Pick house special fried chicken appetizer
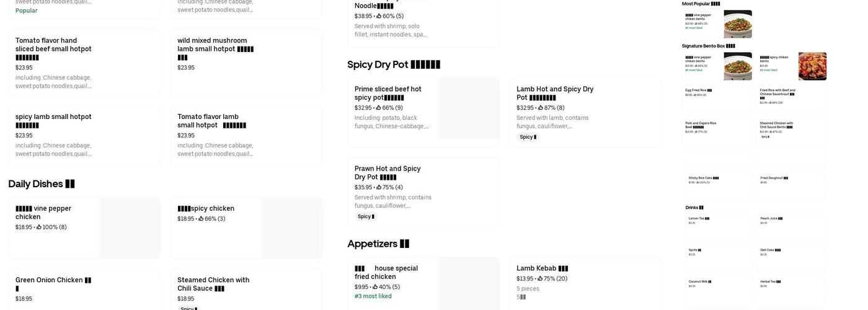This screenshot has height=310, width=868. click(423, 283)
